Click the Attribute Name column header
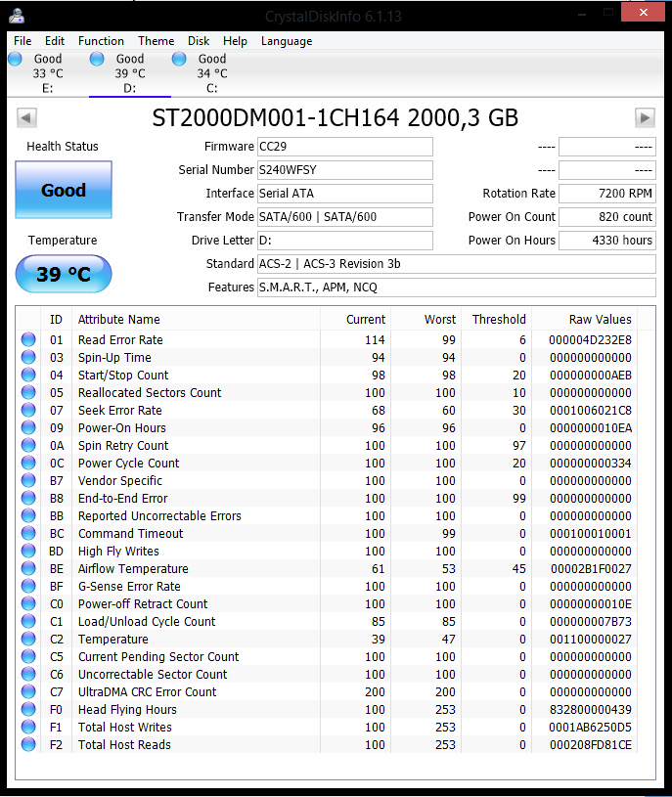Image resolution: width=672 pixels, height=797 pixels. coord(196,319)
